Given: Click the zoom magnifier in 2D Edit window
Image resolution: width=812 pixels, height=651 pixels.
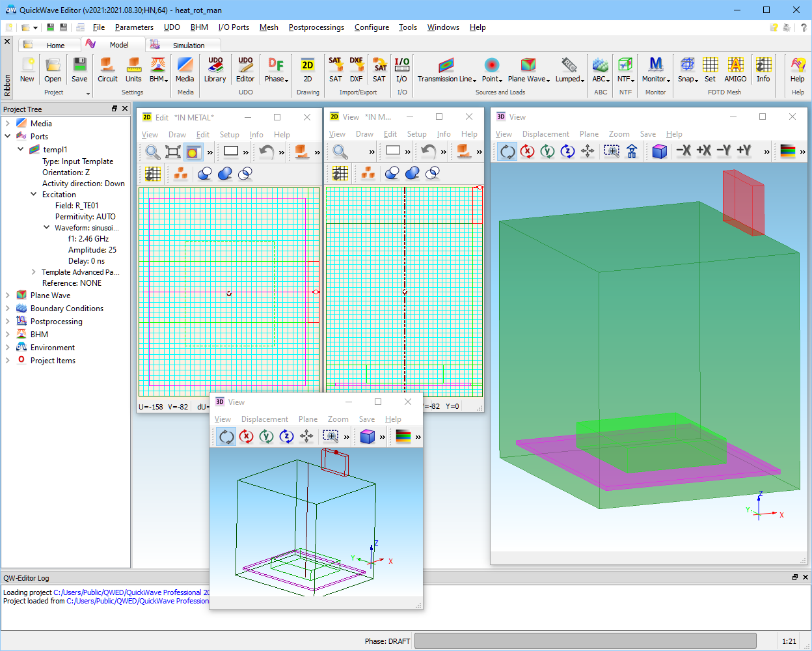Looking at the screenshot, I should coord(153,152).
